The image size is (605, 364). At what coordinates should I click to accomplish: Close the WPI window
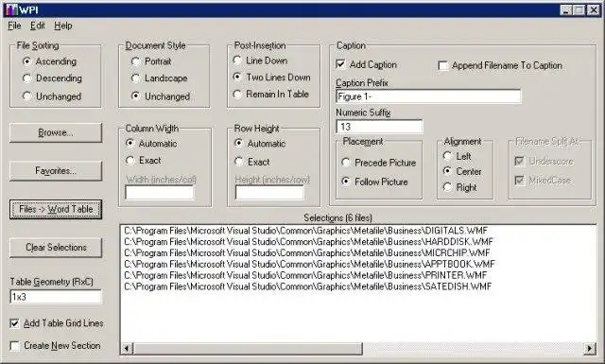[x=594, y=10]
